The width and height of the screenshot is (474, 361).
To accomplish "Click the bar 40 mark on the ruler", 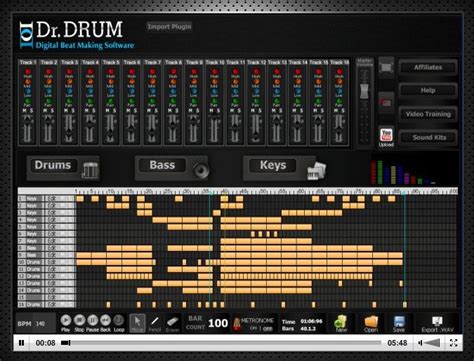I will (225, 191).
